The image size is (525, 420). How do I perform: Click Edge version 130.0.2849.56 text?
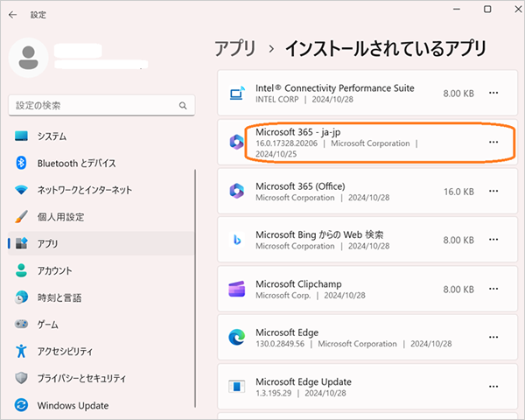click(280, 344)
